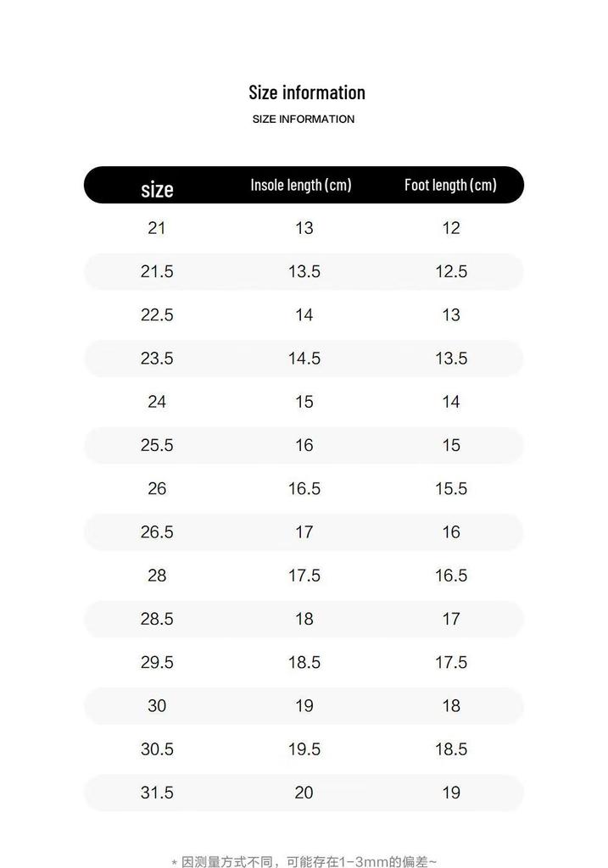
Task: Select the size 21 cell
Action: [157, 227]
